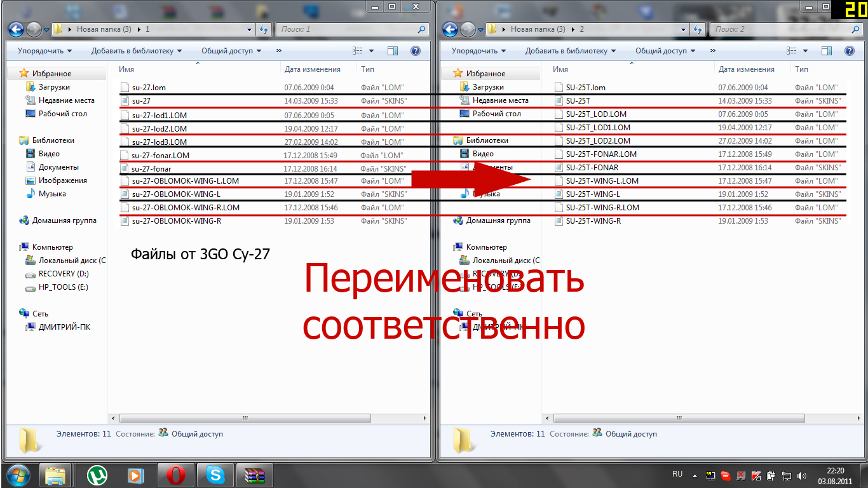
Task: Open Упорядочить menu in left window
Action: point(44,51)
